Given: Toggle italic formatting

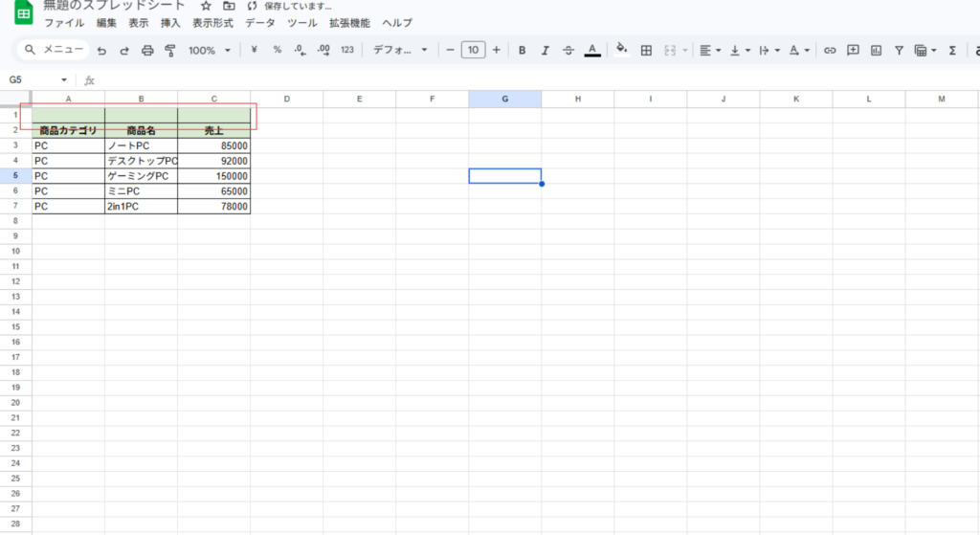Looking at the screenshot, I should 546,50.
